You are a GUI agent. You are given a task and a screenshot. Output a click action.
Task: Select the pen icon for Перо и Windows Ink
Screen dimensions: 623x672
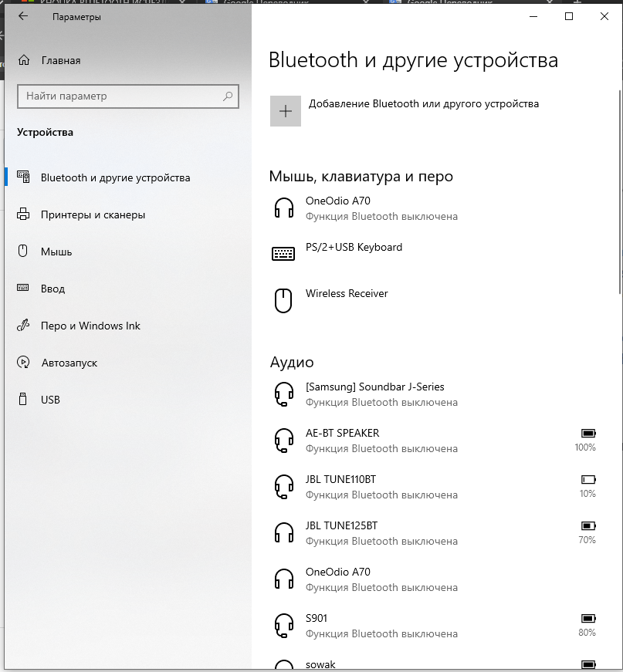(x=22, y=326)
